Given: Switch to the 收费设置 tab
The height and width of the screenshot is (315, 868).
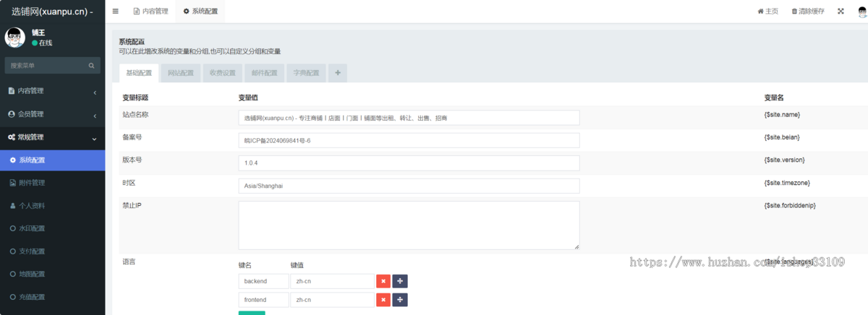Looking at the screenshot, I should tap(223, 73).
